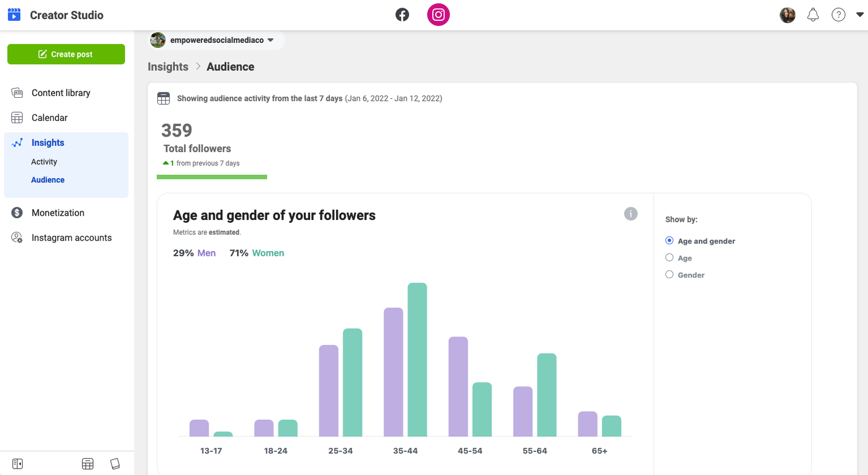
Task: Open the empoweredsocialmediaco account selector
Action: [216, 40]
